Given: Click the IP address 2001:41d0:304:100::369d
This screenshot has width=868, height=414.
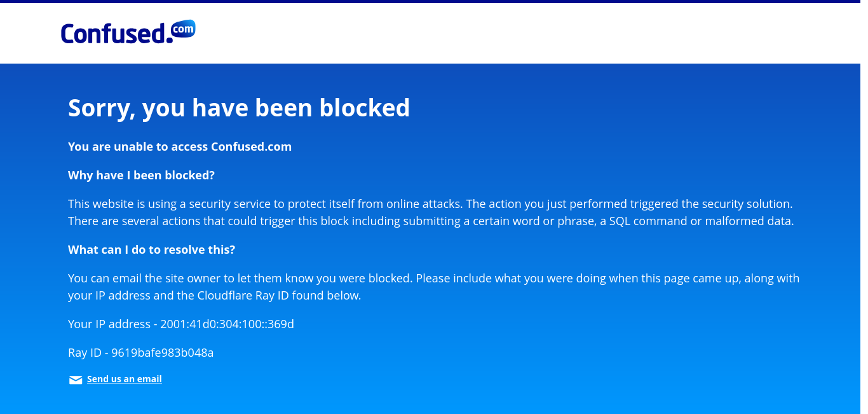Looking at the screenshot, I should pyautogui.click(x=227, y=324).
